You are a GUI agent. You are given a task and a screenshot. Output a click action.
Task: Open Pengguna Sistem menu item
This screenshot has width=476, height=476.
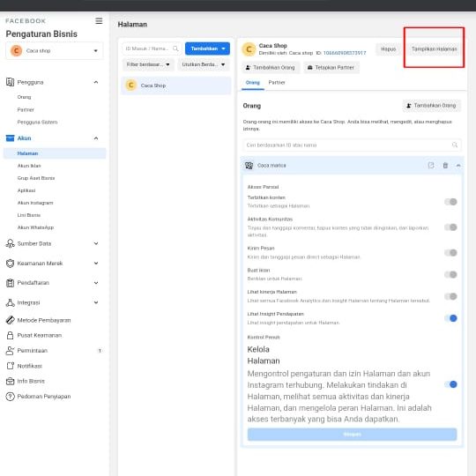click(x=37, y=122)
